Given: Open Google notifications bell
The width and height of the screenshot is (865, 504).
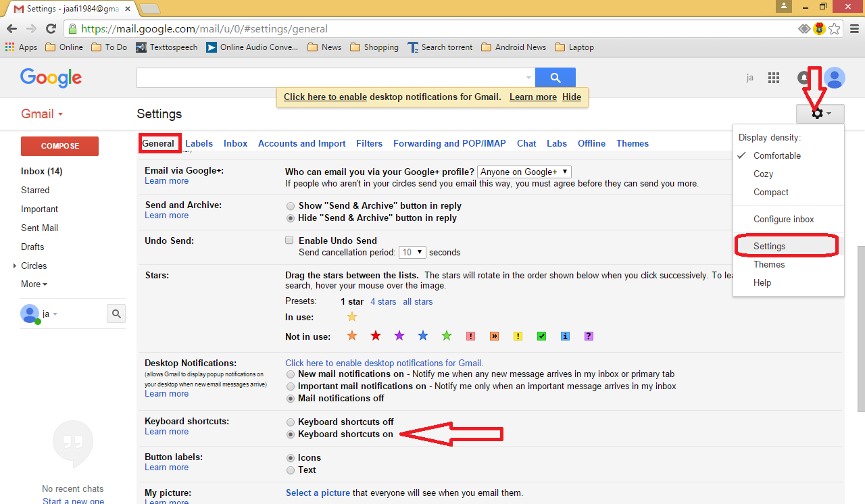Looking at the screenshot, I should [804, 78].
